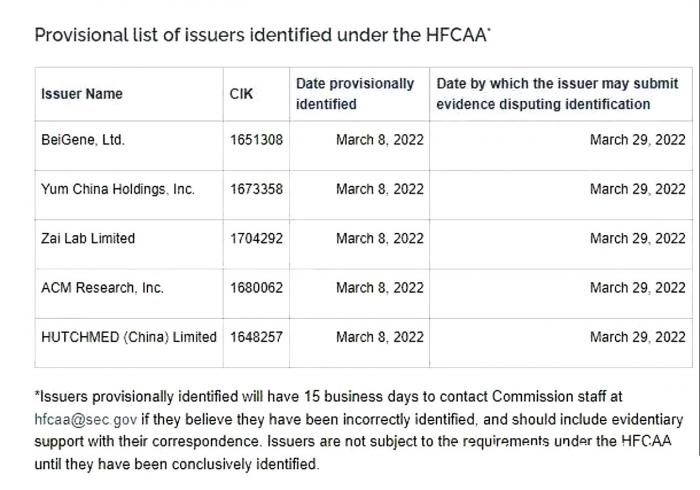This screenshot has height=490, width=700.
Task: Click CIK number 1704292
Action: [x=256, y=238]
